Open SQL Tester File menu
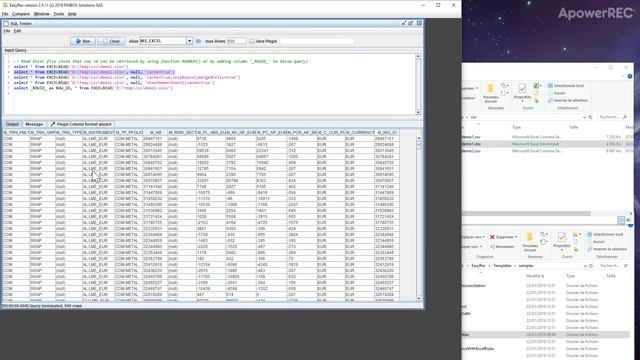This screenshot has height=360, width=640. pos(7,31)
